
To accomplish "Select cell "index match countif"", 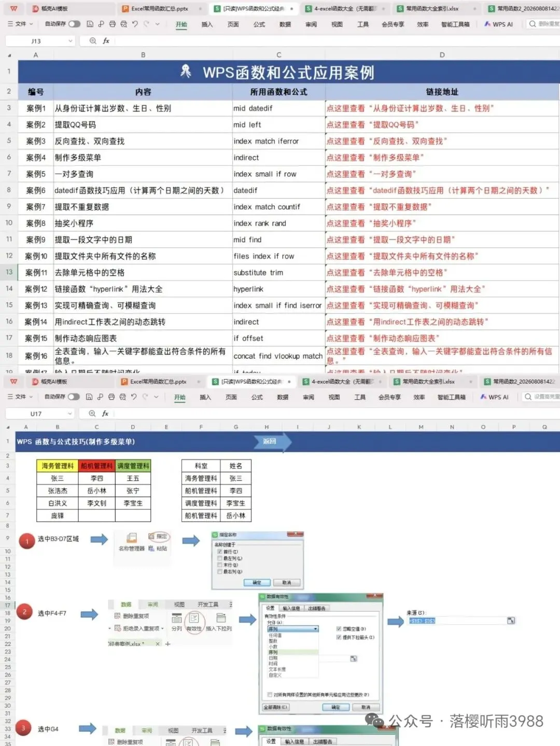I will click(278, 207).
